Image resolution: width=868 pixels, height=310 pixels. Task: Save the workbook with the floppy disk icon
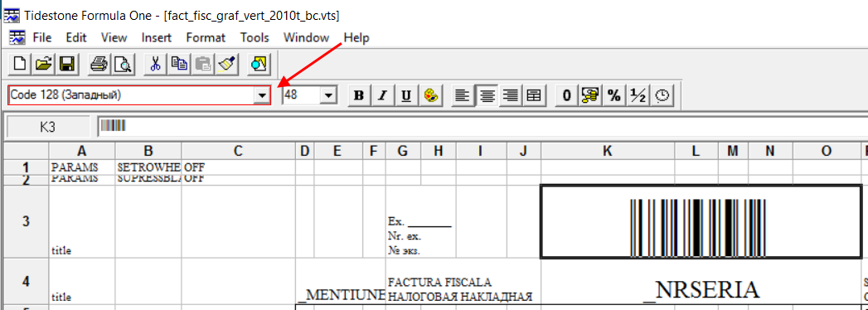pyautogui.click(x=67, y=64)
